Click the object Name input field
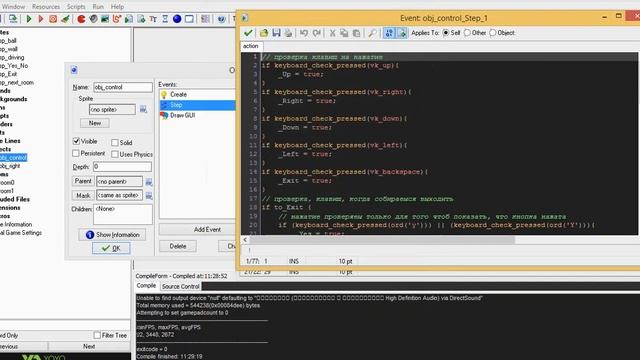The image size is (640, 360). point(123,87)
